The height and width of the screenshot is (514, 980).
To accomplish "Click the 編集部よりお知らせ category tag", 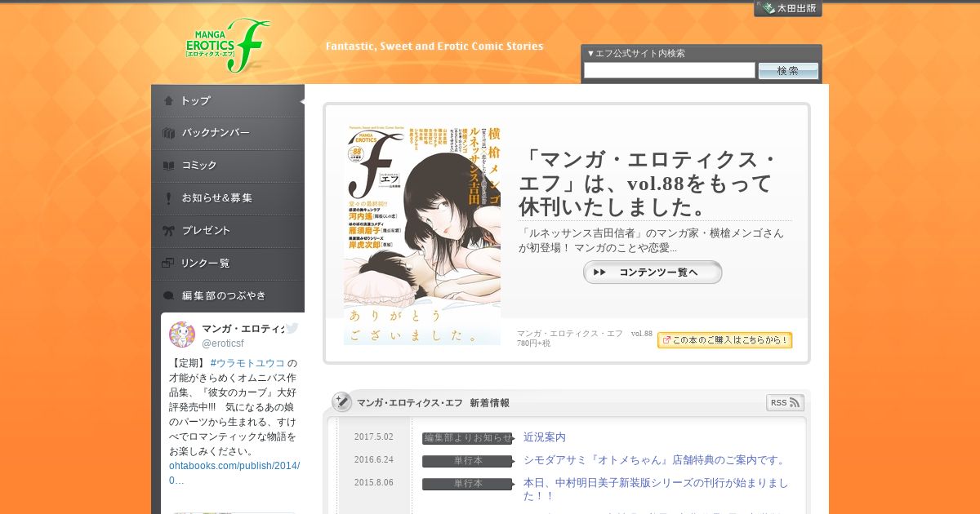I will tap(467, 438).
